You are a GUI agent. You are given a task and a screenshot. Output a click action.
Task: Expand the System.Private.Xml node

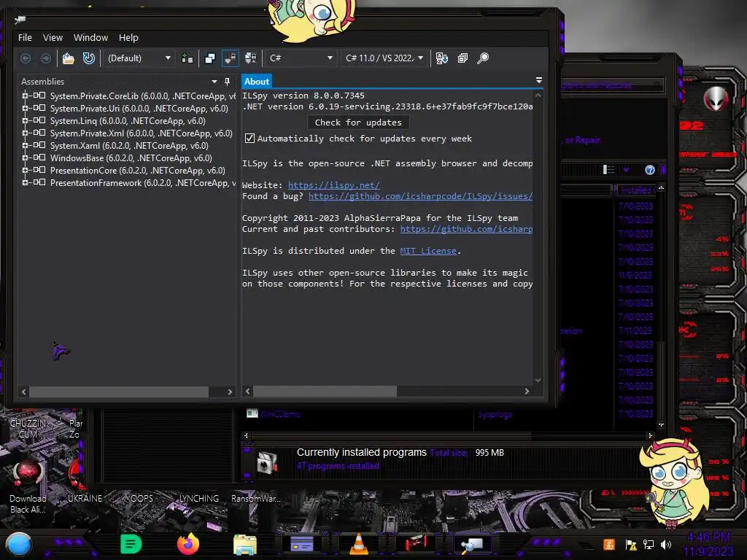[x=25, y=133]
